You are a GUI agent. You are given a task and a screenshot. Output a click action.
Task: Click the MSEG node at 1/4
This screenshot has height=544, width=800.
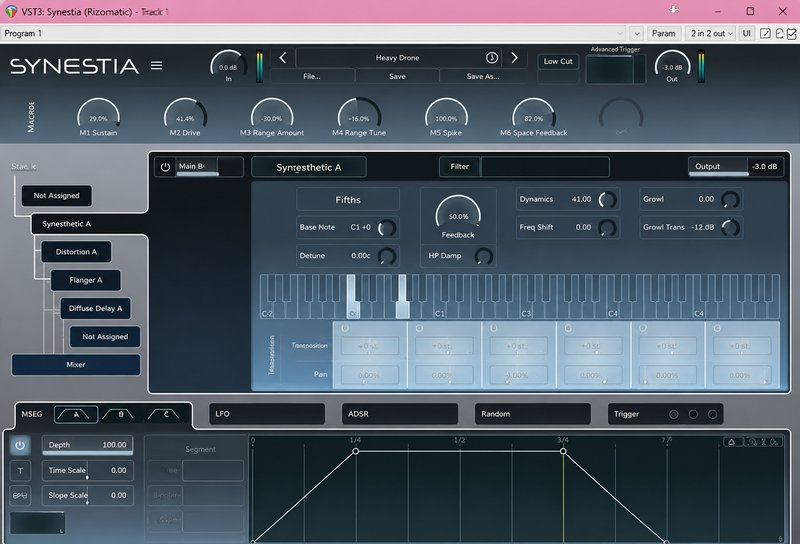356,451
